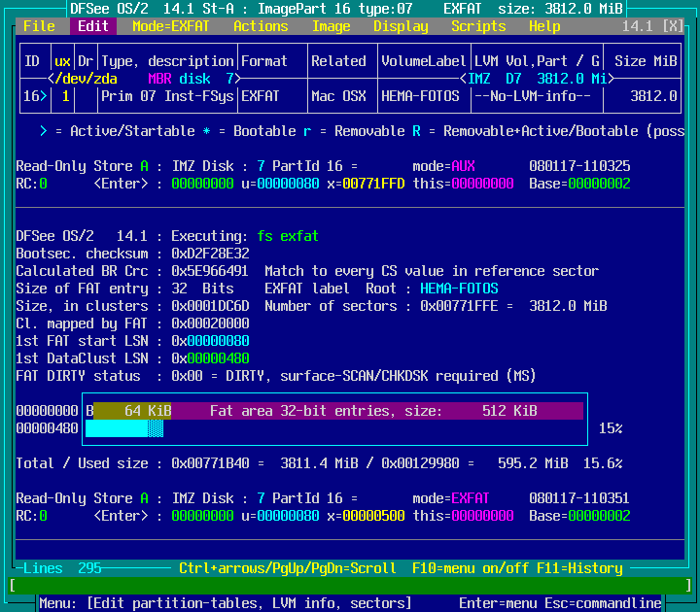This screenshot has height=612, width=700.
Task: Open the Image menu
Action: click(331, 26)
